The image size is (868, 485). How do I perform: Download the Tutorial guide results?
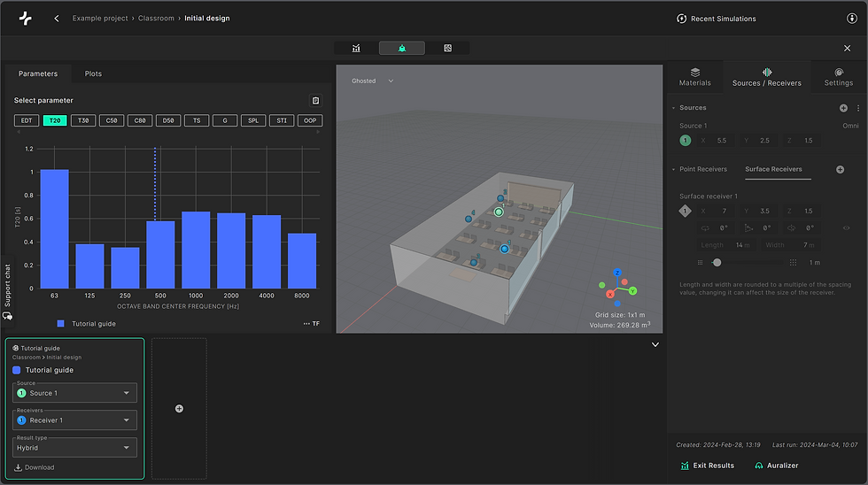pyautogui.click(x=35, y=467)
